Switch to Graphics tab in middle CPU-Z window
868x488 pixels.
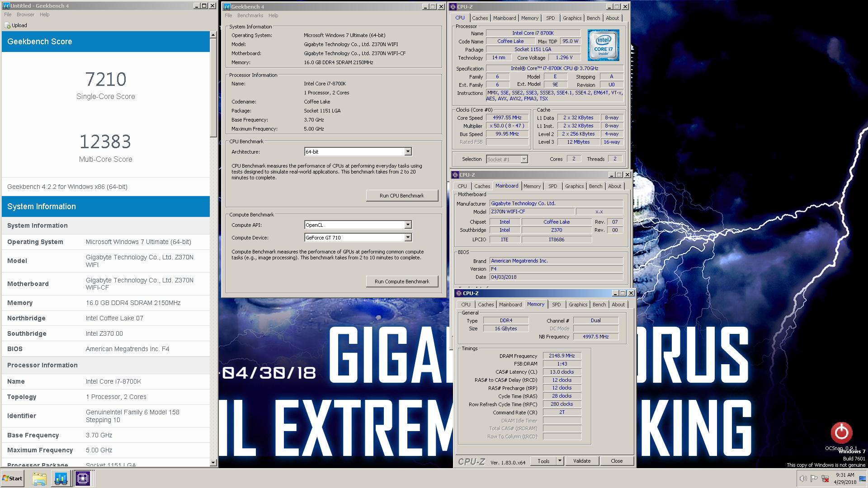pos(574,186)
